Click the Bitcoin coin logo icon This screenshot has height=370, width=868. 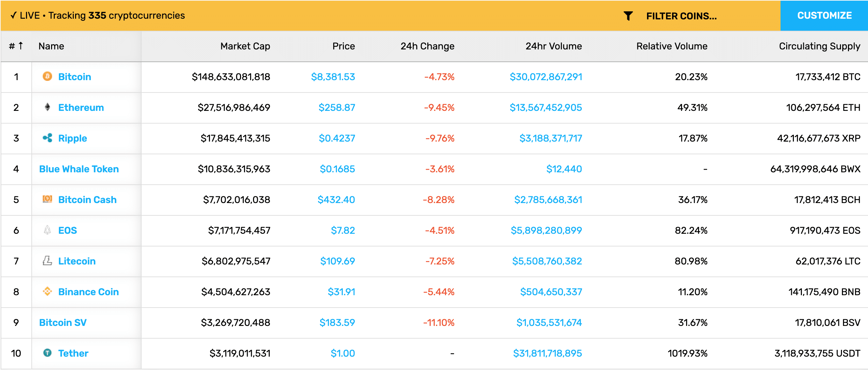tap(47, 76)
